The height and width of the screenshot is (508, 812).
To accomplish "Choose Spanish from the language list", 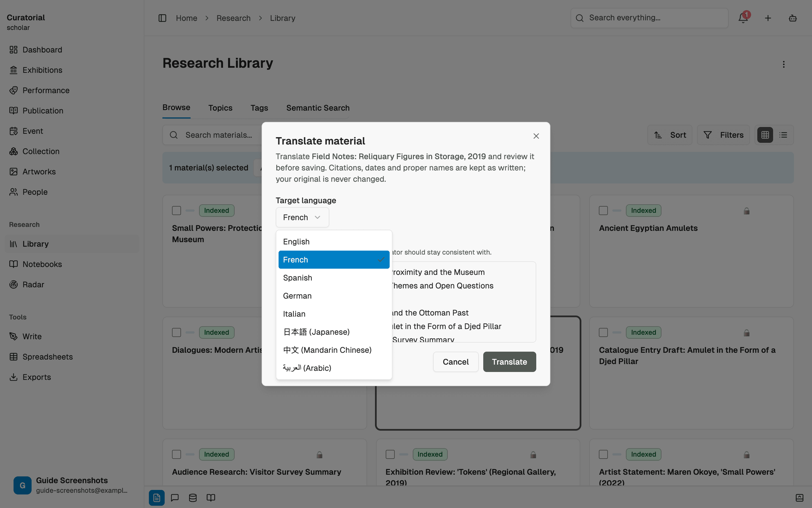I will coord(334,278).
